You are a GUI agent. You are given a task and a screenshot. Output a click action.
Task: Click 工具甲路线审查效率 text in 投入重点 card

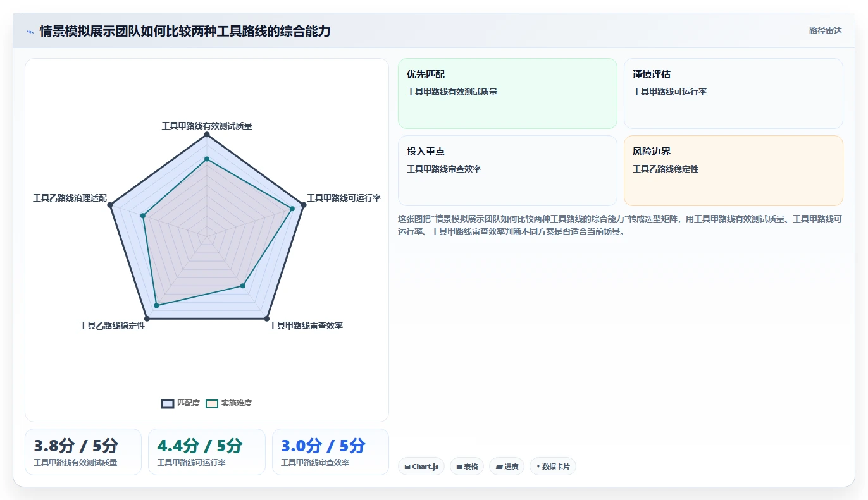443,169
